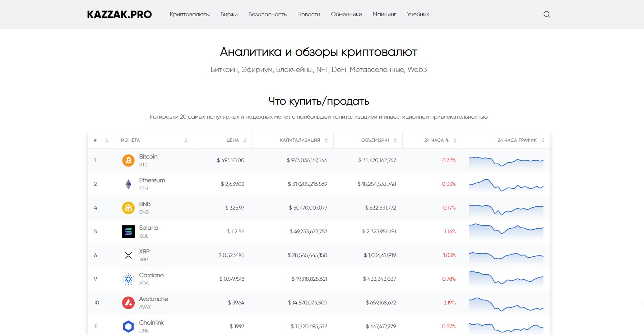Click the Bitcoin 24-hour chart
Screen dimensions: 644x335
[x=506, y=162]
